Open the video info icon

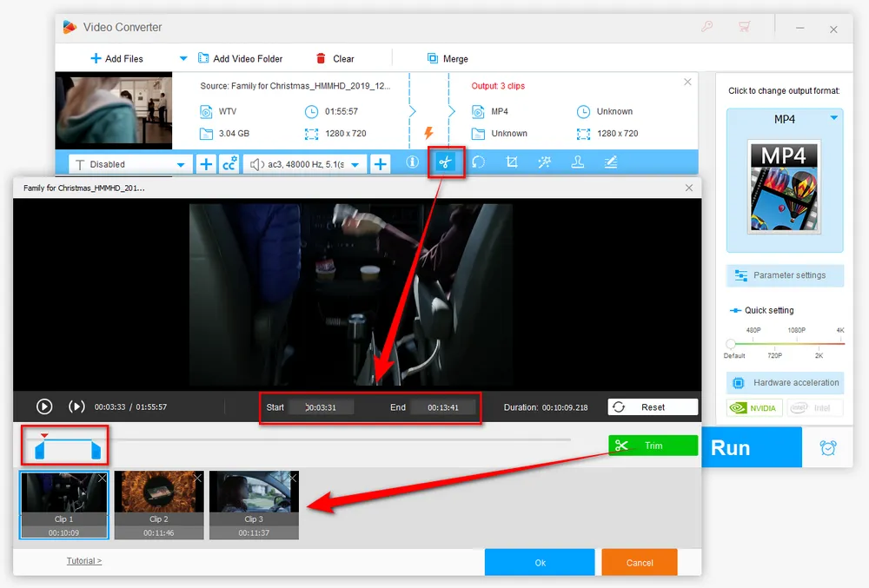412,162
